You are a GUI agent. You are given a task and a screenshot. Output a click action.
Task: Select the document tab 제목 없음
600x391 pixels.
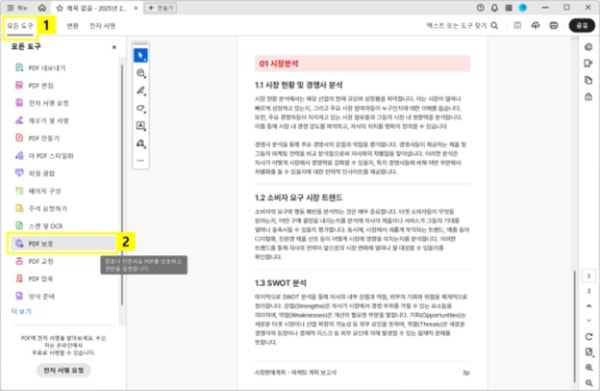[x=97, y=8]
